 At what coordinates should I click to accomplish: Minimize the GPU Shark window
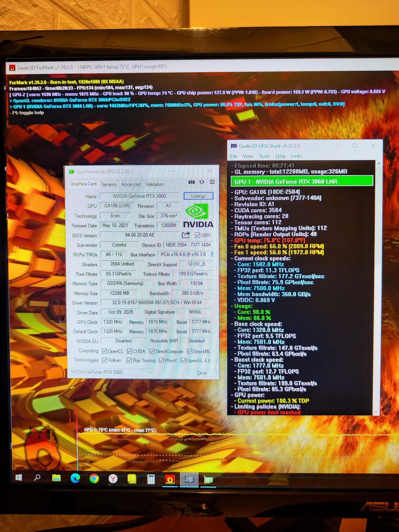coord(336,145)
